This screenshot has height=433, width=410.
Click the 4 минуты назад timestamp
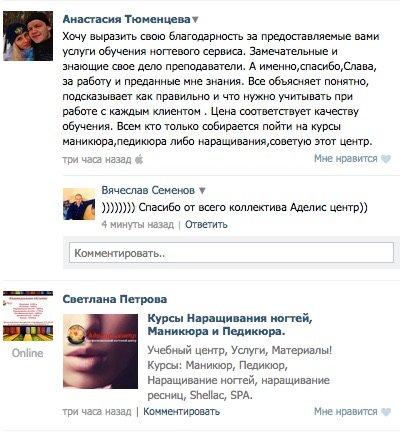pos(138,224)
